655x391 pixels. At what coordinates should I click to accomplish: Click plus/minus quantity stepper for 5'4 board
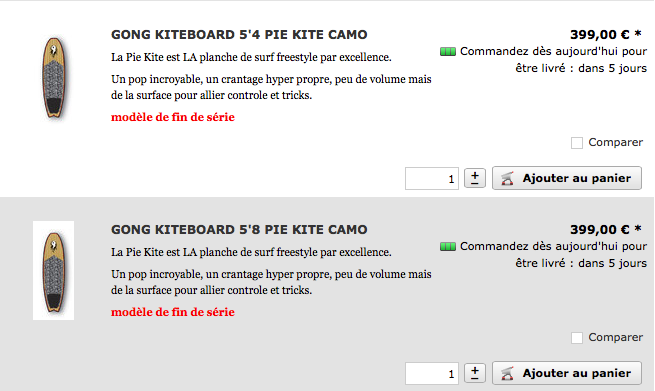point(475,178)
